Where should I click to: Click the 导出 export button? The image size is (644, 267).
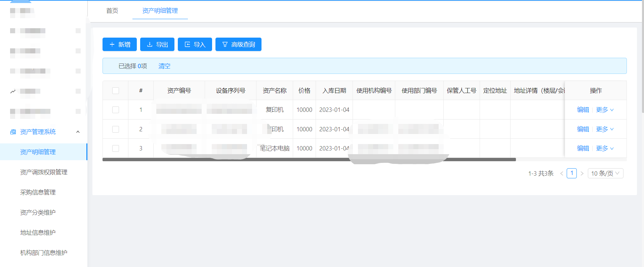[x=157, y=44]
